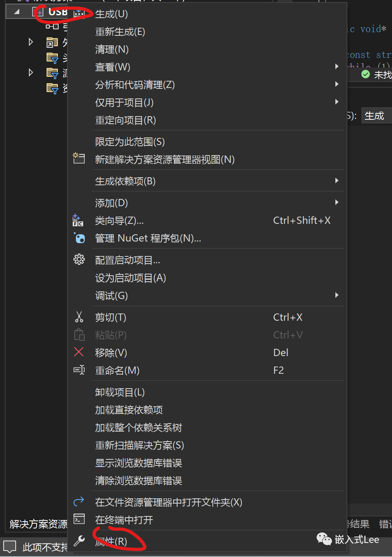The height and width of the screenshot is (557, 392).
Task: Click the NuGet package icon beside 管理 NuGet 程序包
Action: click(x=80, y=238)
